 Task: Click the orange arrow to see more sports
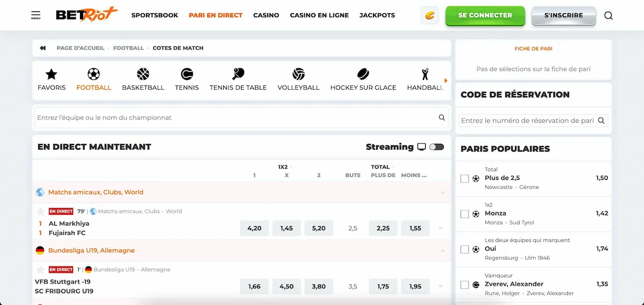(445, 81)
